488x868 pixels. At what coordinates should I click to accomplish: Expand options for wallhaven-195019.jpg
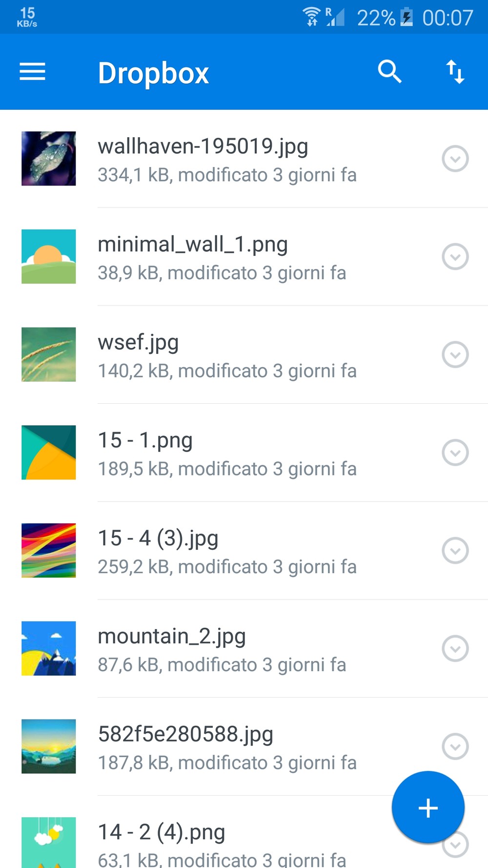click(455, 159)
